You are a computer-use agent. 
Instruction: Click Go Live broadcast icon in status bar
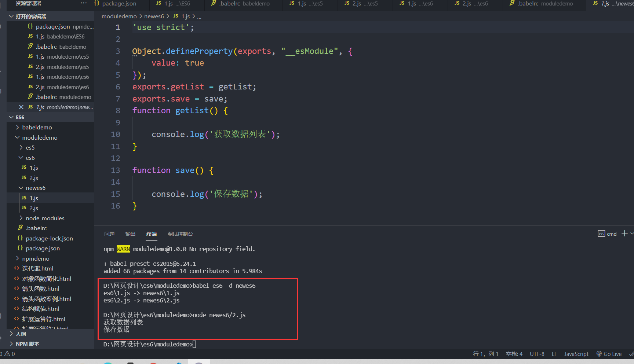(599, 354)
